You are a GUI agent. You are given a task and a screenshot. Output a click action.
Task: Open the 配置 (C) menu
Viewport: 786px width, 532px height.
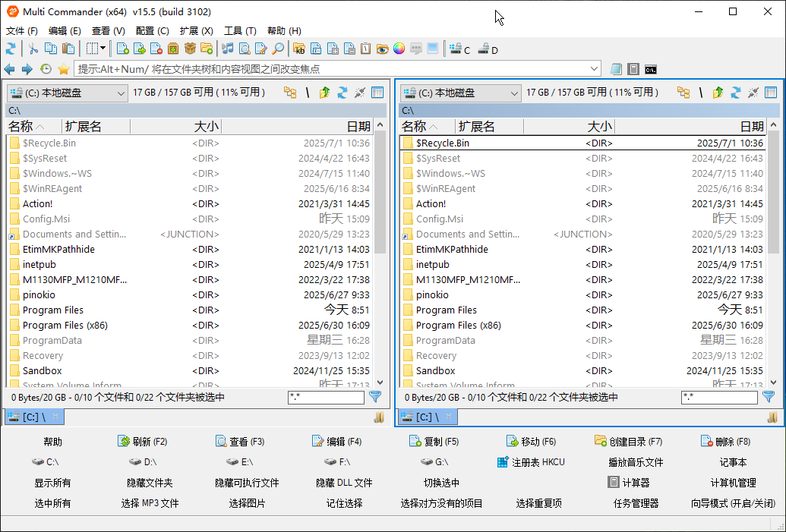pyautogui.click(x=153, y=30)
